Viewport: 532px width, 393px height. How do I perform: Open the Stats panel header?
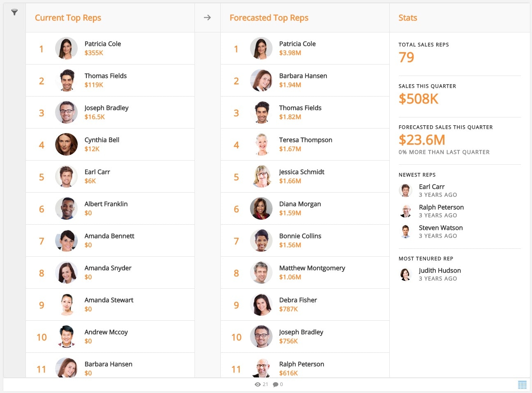[407, 18]
